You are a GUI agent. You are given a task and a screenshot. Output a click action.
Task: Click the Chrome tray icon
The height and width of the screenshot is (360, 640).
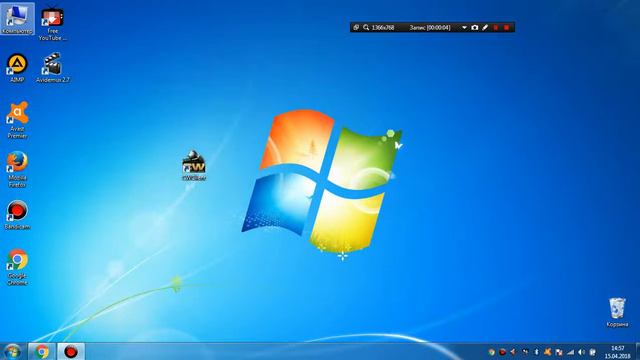[x=491, y=352]
